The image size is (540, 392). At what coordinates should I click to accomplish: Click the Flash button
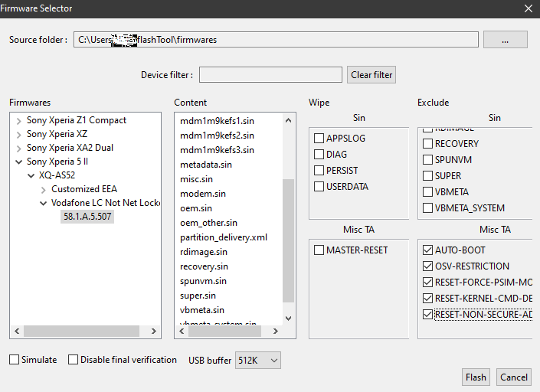coord(476,377)
